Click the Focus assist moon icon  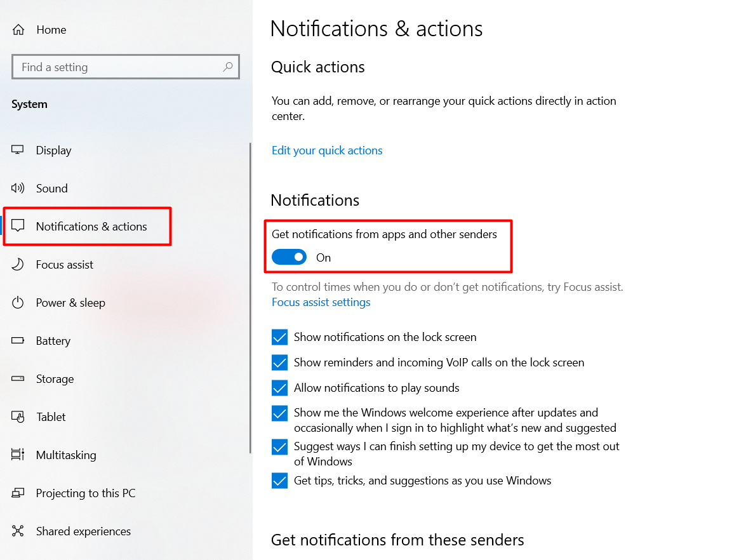click(18, 264)
